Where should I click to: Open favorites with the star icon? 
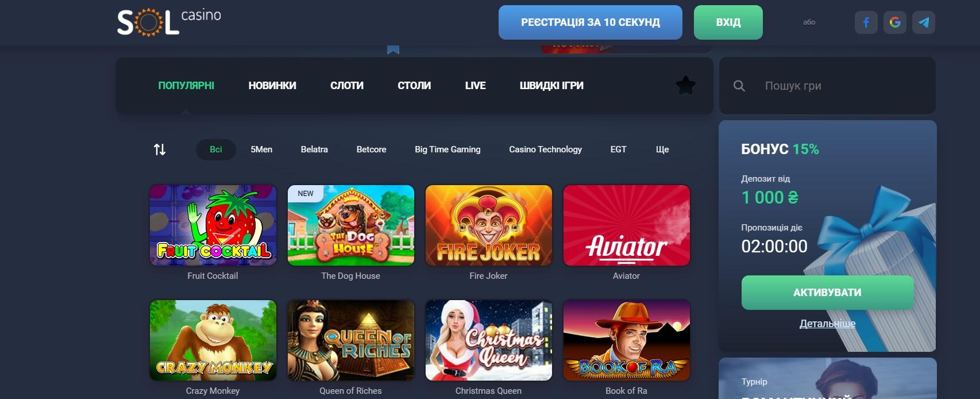point(685,86)
